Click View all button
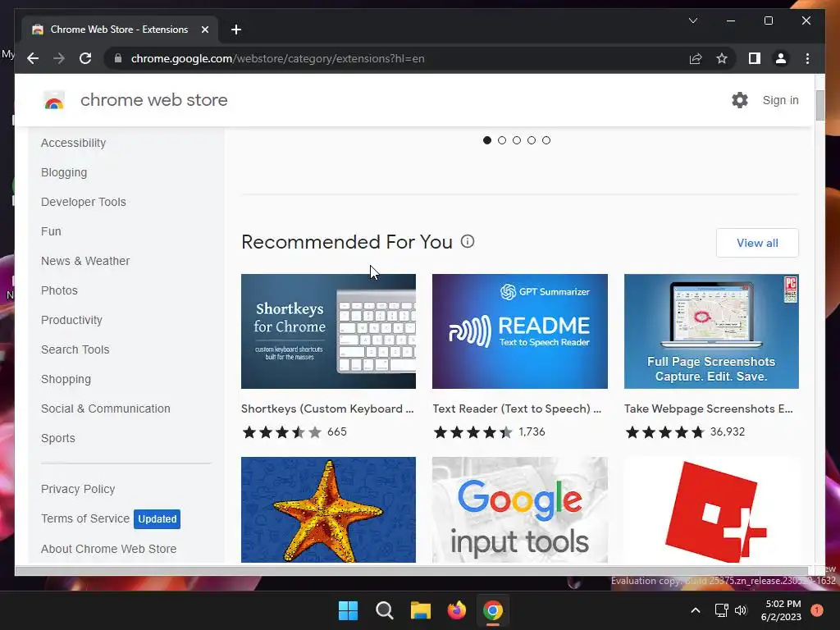The width and height of the screenshot is (840, 630). coord(757,243)
